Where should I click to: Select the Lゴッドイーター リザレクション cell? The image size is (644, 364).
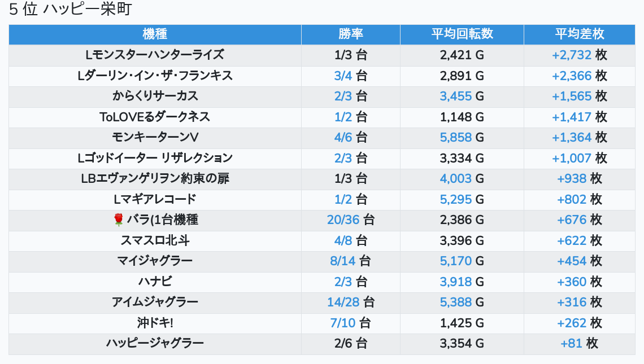pyautogui.click(x=155, y=158)
